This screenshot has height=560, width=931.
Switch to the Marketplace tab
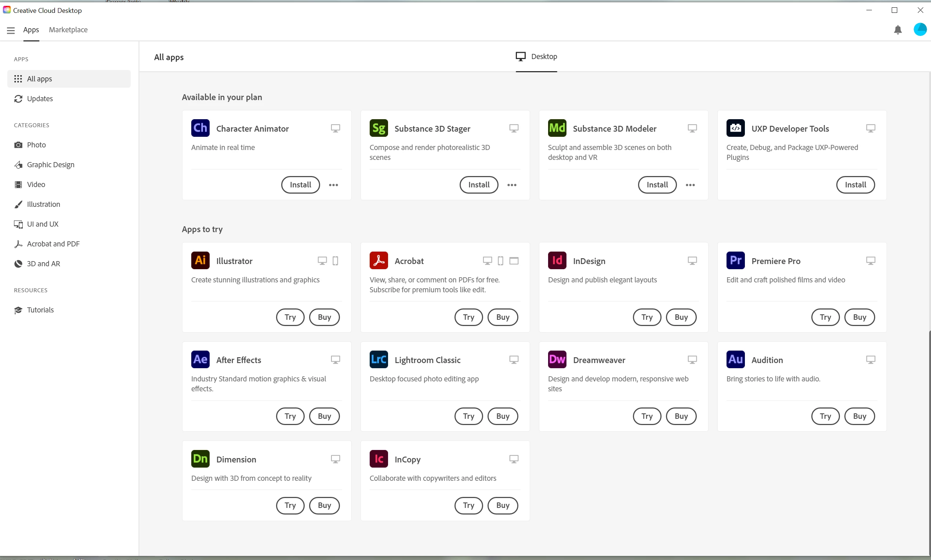(x=68, y=30)
